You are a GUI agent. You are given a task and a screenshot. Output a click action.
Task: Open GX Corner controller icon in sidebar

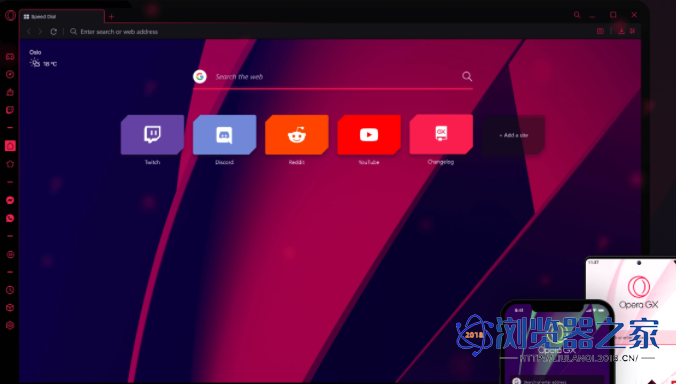pyautogui.click(x=10, y=56)
